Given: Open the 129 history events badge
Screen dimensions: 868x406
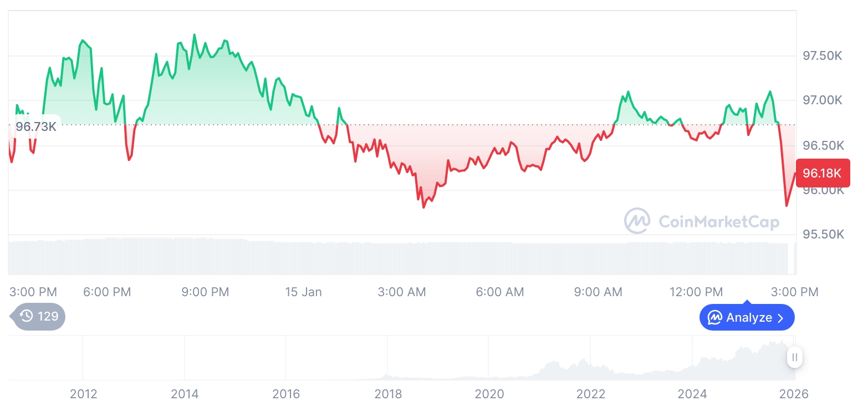Looking at the screenshot, I should tap(39, 317).
